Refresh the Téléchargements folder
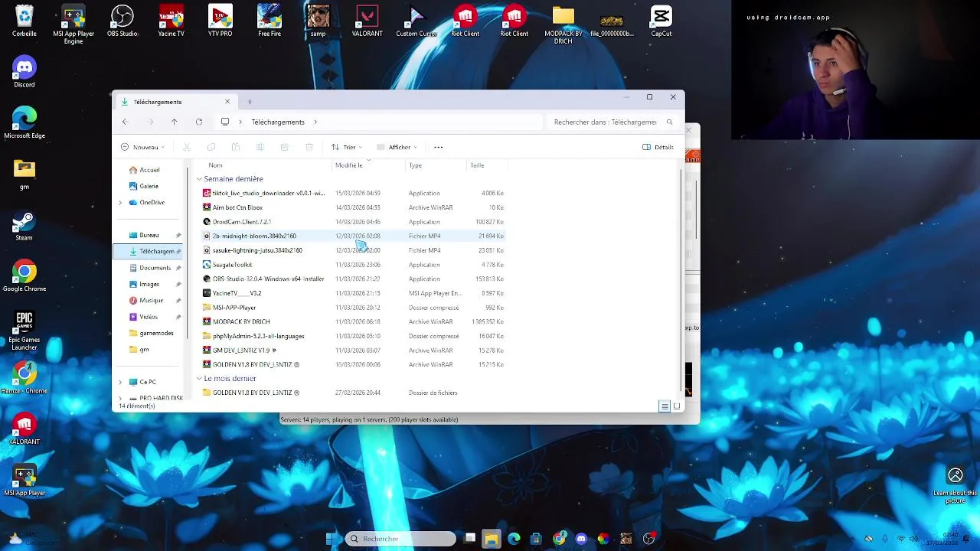980x551 pixels. pyautogui.click(x=199, y=122)
